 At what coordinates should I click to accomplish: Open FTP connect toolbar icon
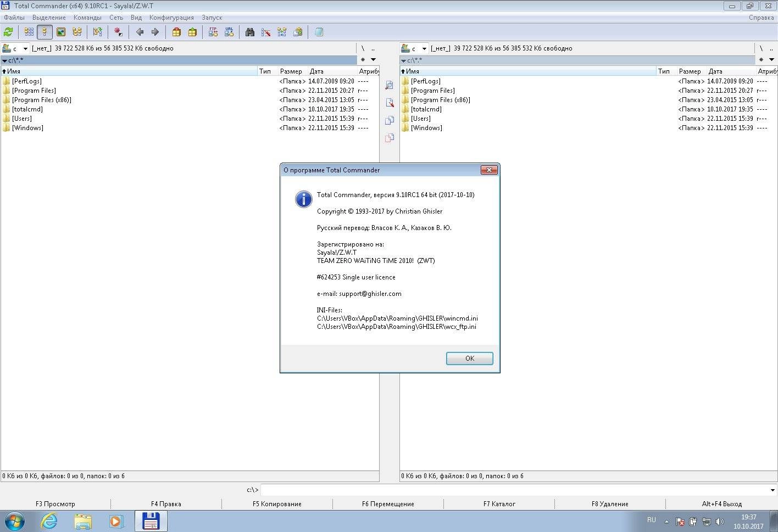pyautogui.click(x=213, y=32)
